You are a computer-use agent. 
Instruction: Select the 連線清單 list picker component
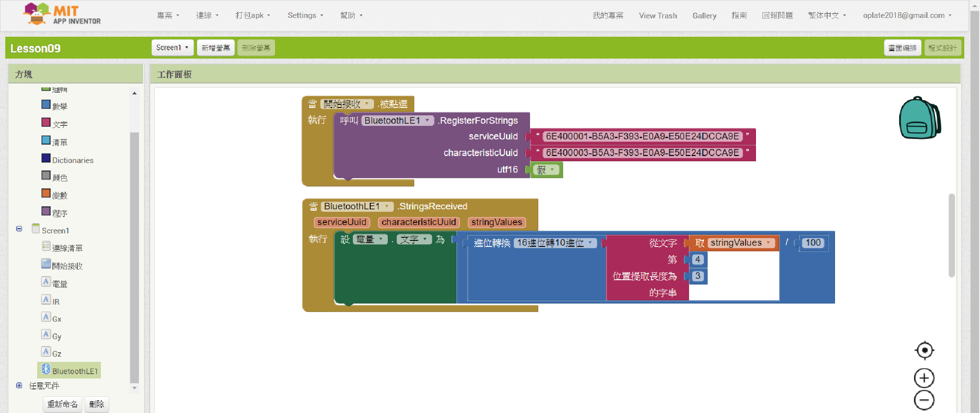pyautogui.click(x=67, y=248)
